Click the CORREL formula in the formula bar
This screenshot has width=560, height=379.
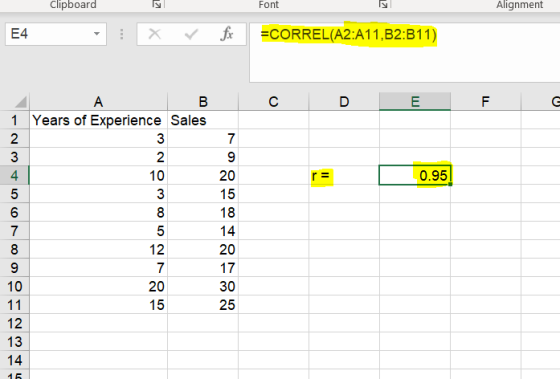coord(349,34)
